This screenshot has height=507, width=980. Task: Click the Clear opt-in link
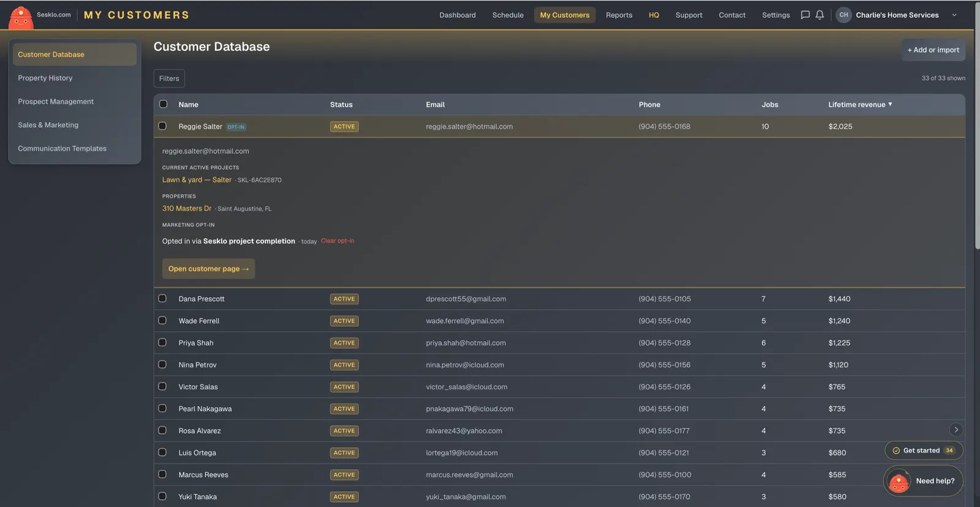[x=337, y=241]
